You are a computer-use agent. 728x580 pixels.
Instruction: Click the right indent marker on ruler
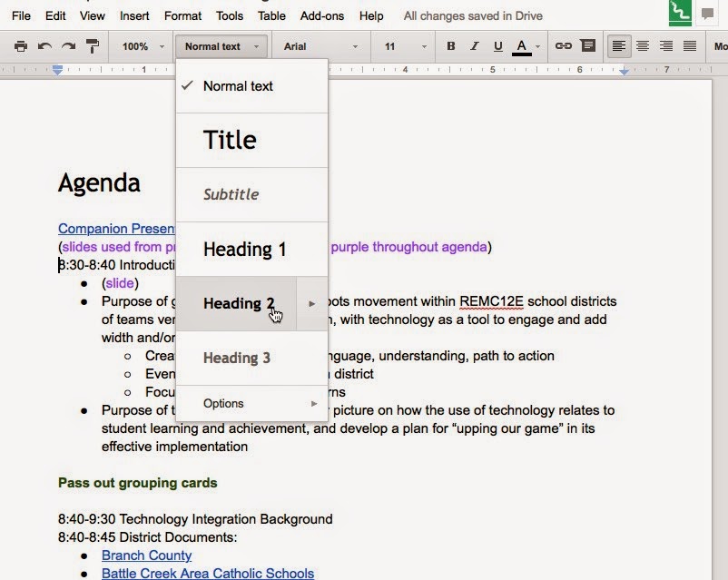click(x=624, y=71)
